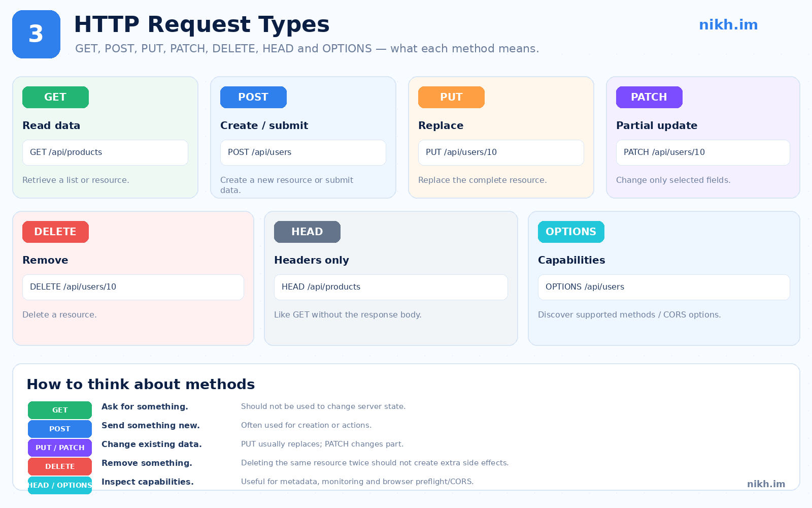Select the PUT /api/users/10 code field
The width and height of the screenshot is (812, 508).
point(501,152)
